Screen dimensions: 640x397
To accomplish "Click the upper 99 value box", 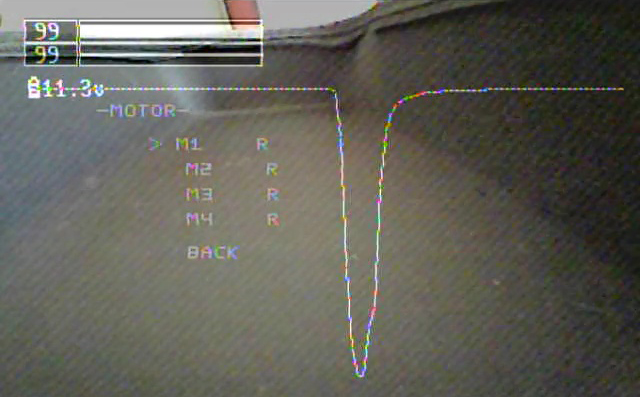I will (51, 31).
